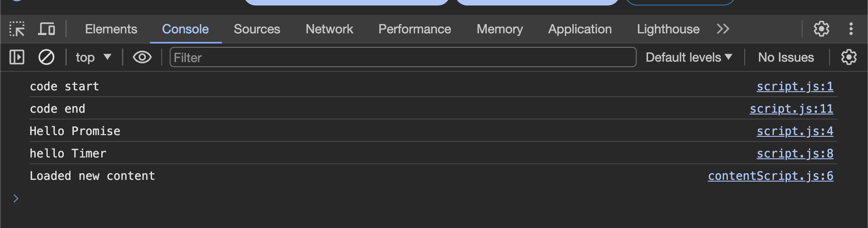Viewport: 868px width, 228px height.
Task: Toggle the device toolbar icon
Action: click(x=46, y=29)
